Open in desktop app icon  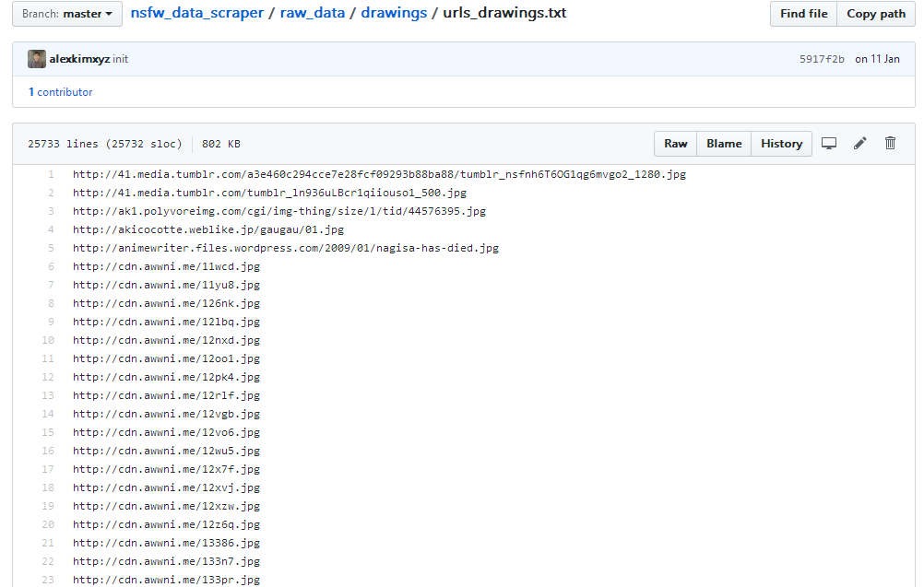coord(829,143)
